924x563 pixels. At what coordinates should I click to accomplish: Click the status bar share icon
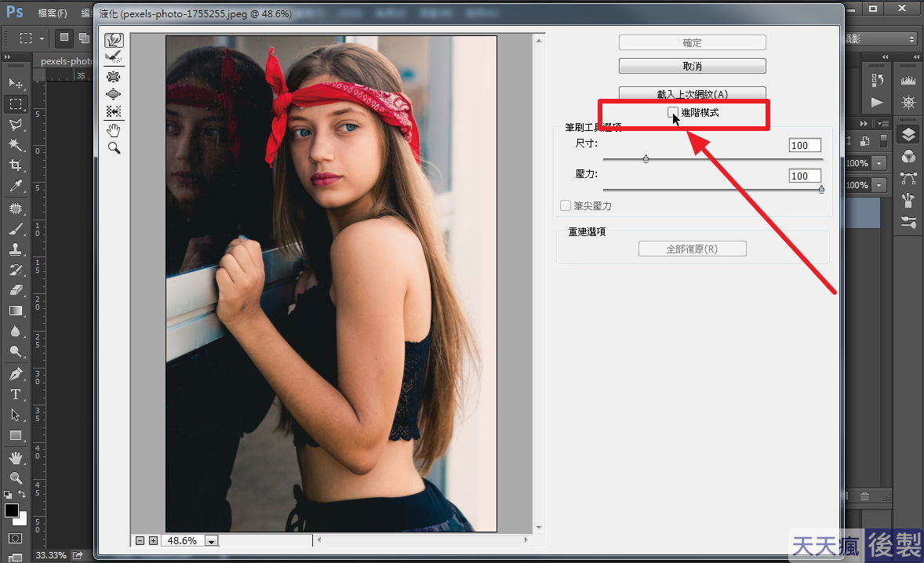(78, 555)
